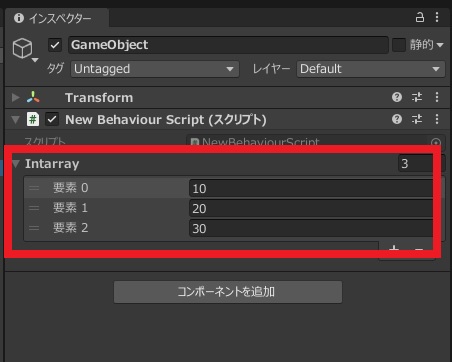
Task: Click the コンポーネントを追加 button
Action: point(228,292)
